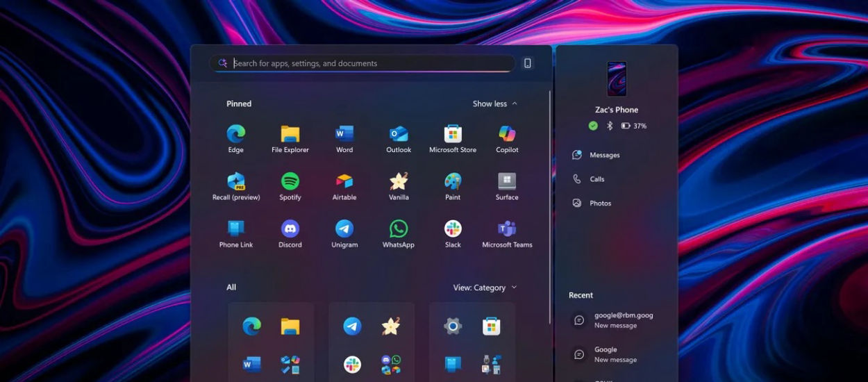Open the recent Google new message
This screenshot has width=868, height=382.
[x=615, y=354]
